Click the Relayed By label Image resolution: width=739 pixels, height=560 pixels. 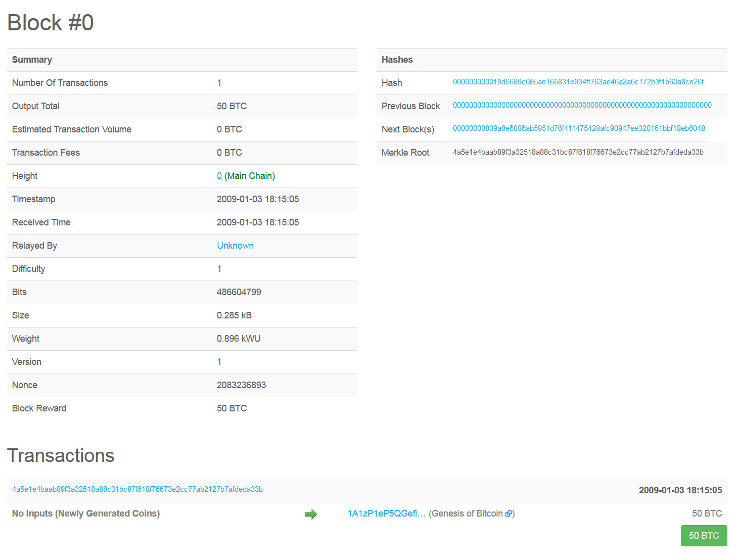34,246
